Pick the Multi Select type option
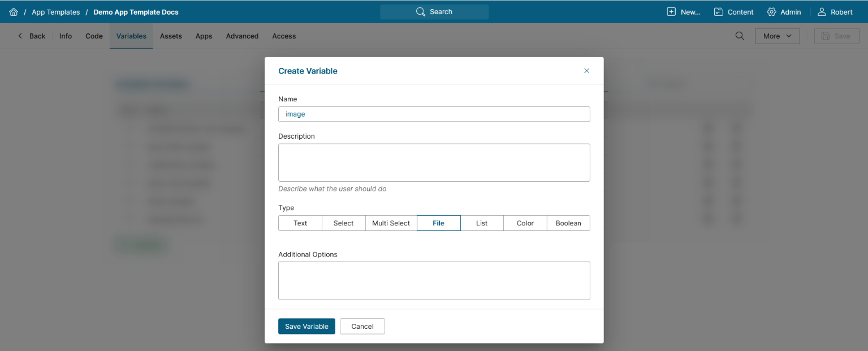This screenshot has height=351, width=868. click(391, 223)
